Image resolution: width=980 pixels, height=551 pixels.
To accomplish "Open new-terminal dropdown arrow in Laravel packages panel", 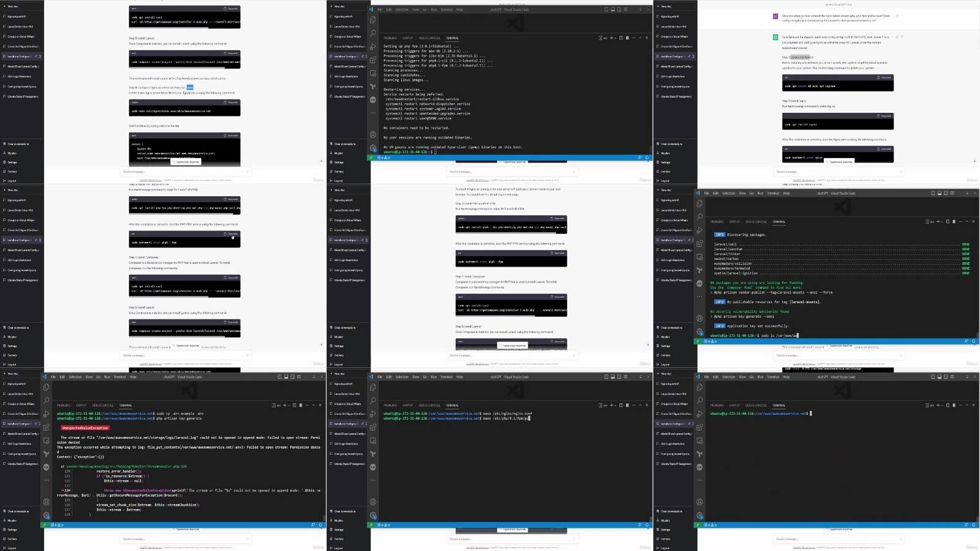I will click(942, 221).
